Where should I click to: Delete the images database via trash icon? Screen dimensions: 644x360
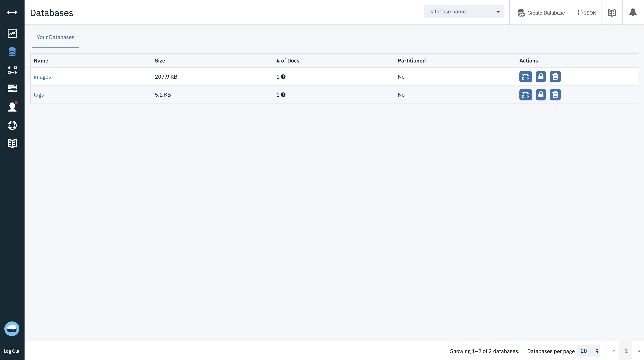(555, 76)
